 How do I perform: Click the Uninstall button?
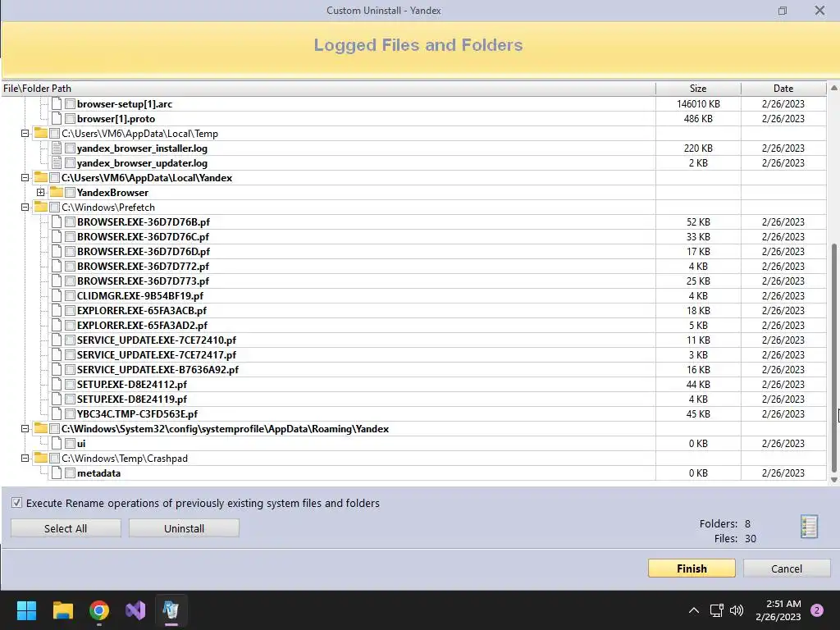(x=184, y=528)
